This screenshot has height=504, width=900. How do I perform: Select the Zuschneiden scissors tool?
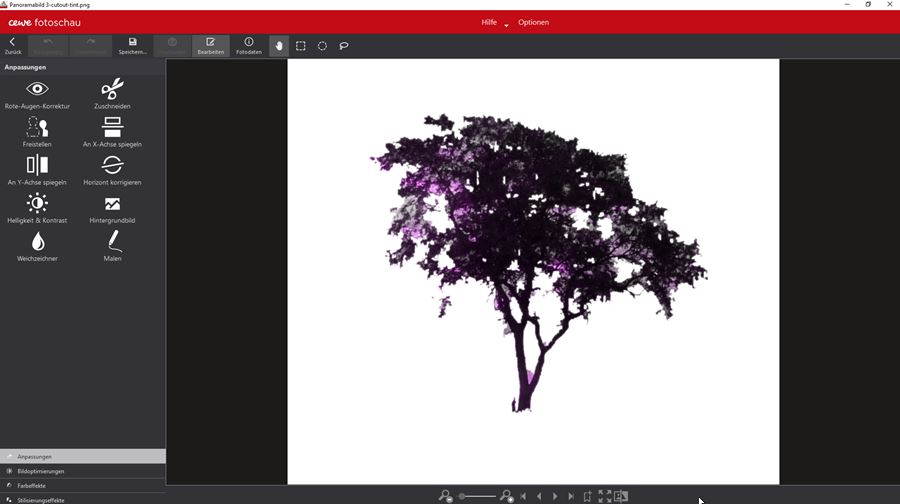pos(112,90)
